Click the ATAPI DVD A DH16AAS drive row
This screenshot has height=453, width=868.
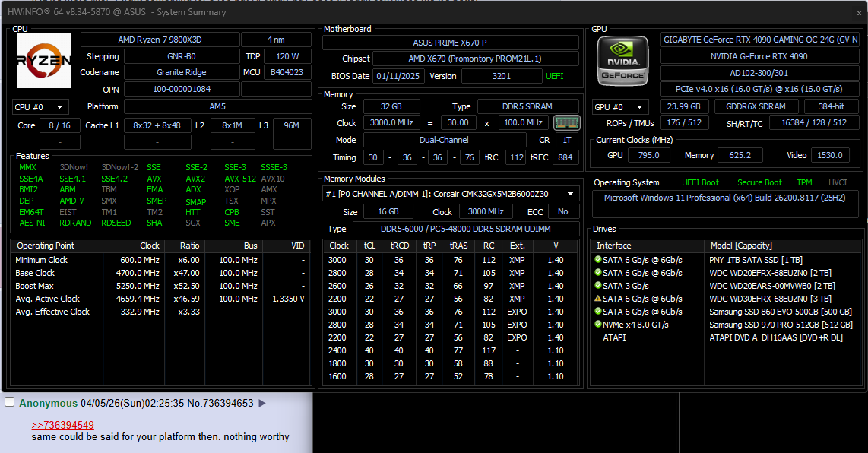pos(725,337)
